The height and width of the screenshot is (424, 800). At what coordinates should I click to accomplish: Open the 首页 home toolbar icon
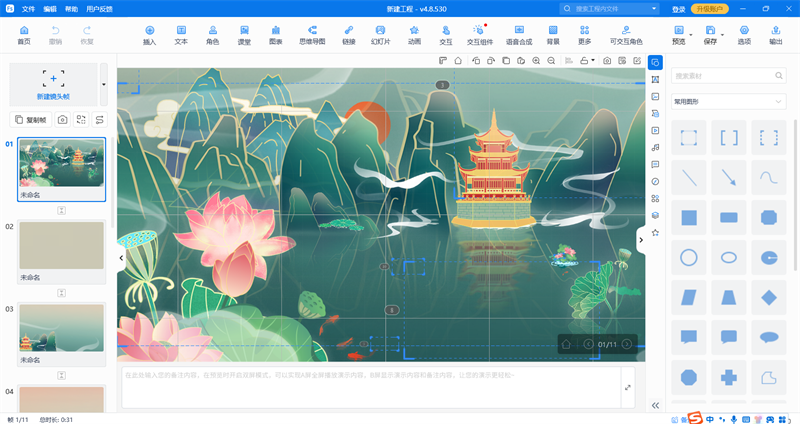(24, 35)
